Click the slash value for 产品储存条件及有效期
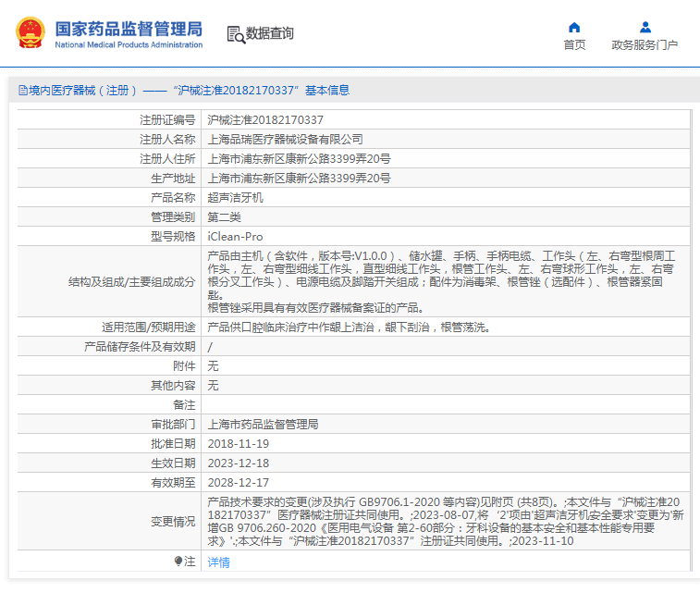Image resolution: width=700 pixels, height=593 pixels. click(210, 347)
